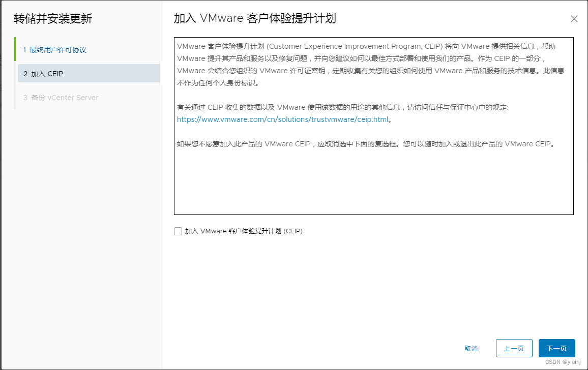Screen dimensions: 588x370
Task: Click the 转储并安装更新 wizard title
Action: click(53, 19)
